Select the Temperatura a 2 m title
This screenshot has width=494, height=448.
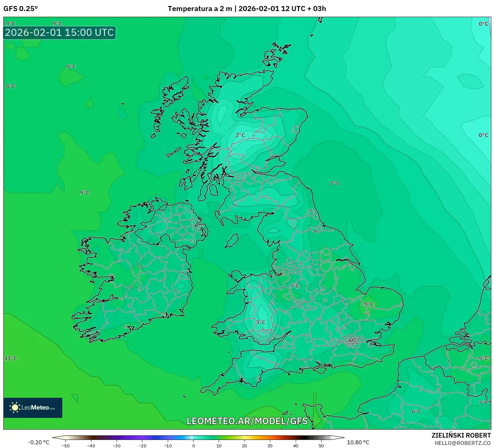pos(200,9)
